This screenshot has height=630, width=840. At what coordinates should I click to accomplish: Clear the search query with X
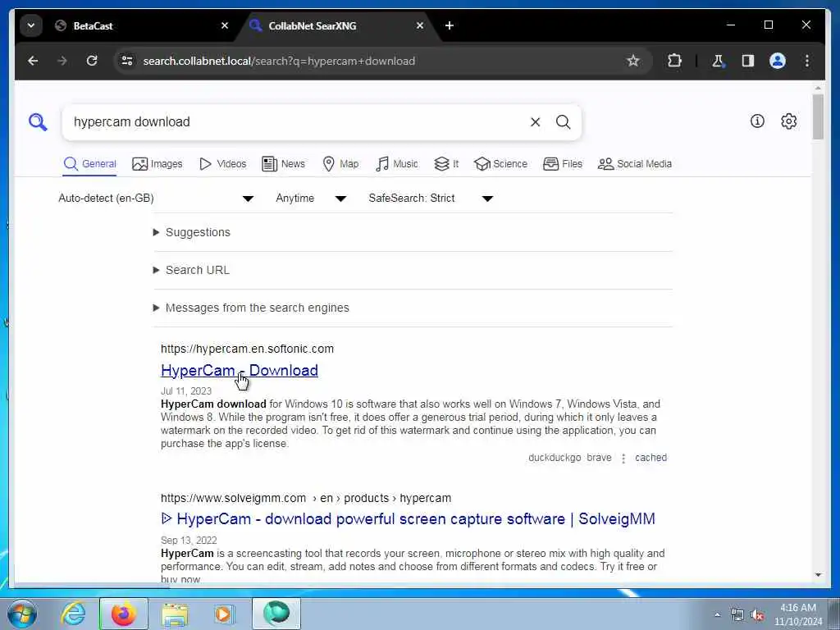pos(535,122)
